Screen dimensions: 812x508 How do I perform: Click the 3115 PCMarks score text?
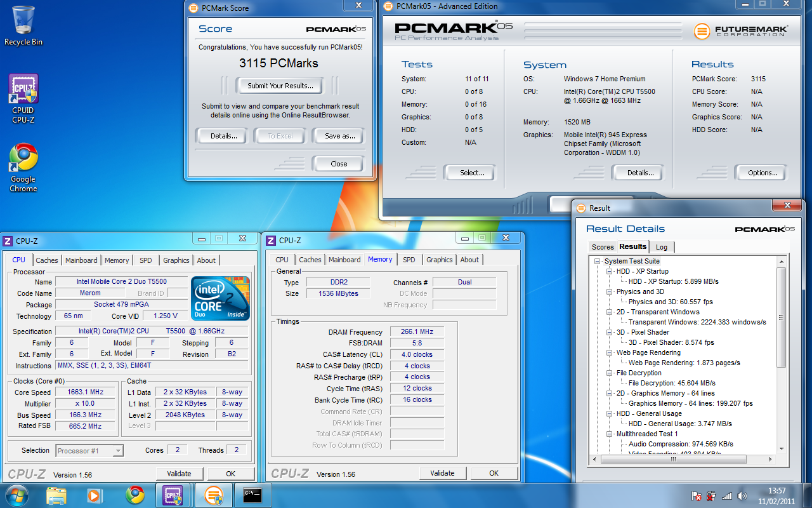(278, 63)
